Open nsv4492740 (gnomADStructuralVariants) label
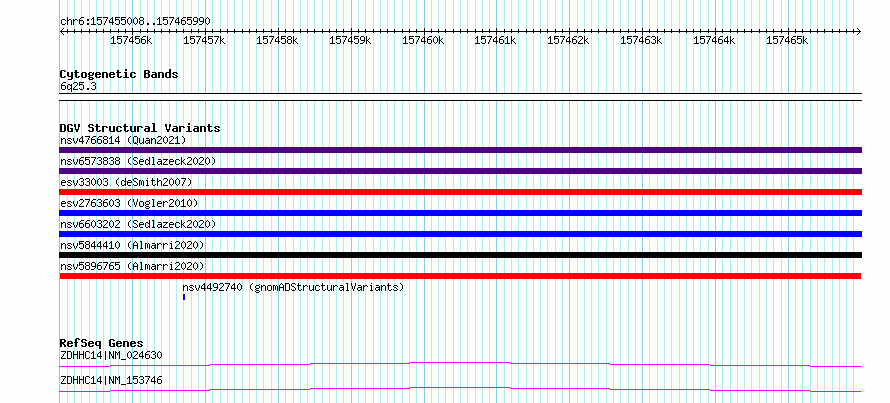Screen dimensions: 890x403 pos(293,287)
